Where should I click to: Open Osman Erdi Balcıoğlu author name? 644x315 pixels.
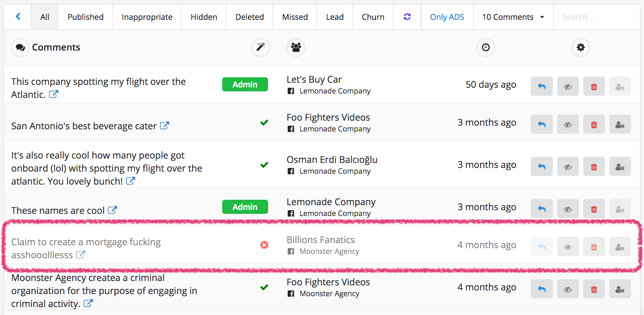point(332,160)
